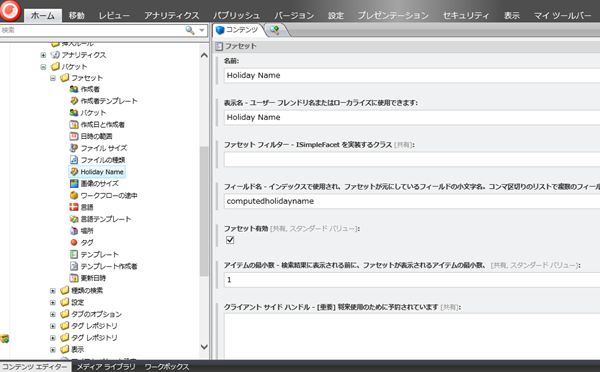Click the red dot icon beside タグ
Image resolution: width=600 pixels, height=372 pixels.
pos(74,242)
